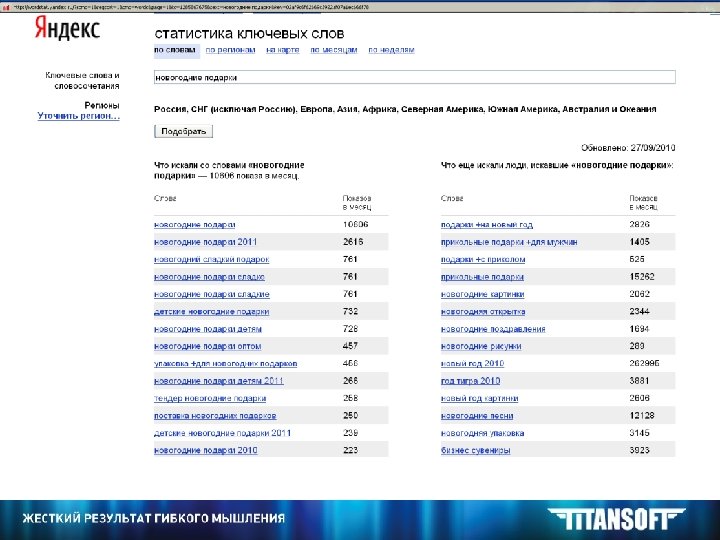Select the 'по словам' tab
This screenshot has height=540, width=720.
[x=174, y=50]
